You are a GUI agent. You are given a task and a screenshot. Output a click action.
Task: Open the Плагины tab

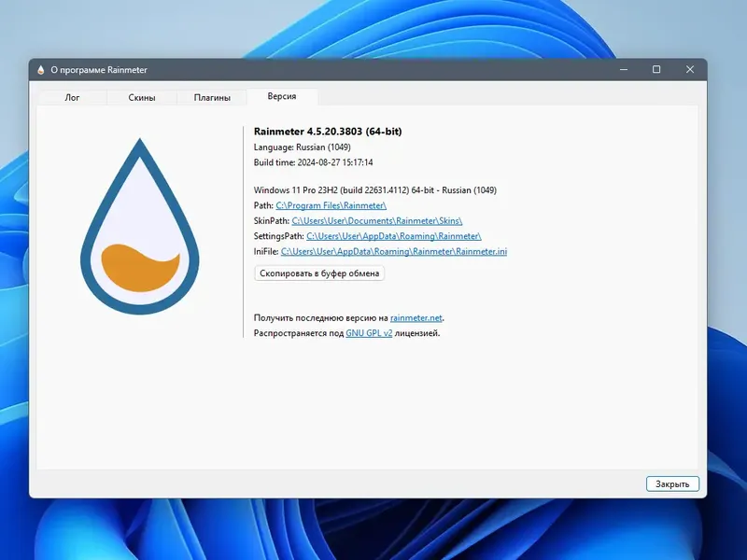(211, 96)
